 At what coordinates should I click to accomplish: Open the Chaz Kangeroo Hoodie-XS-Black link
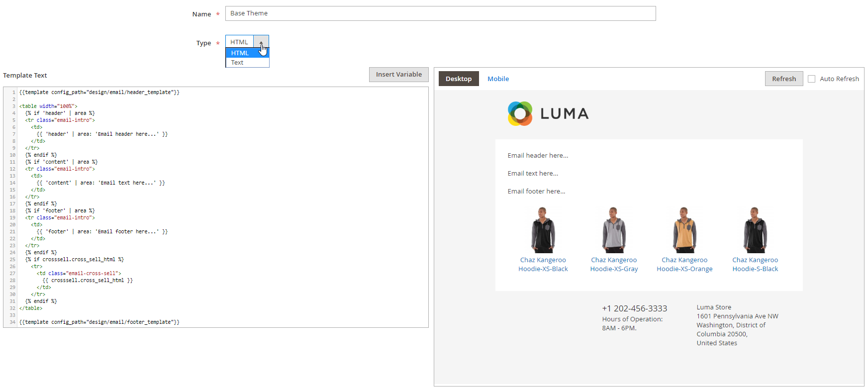pos(543,264)
